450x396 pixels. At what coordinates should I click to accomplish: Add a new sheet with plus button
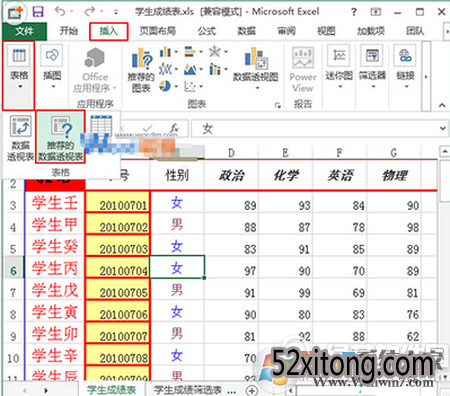pos(252,390)
